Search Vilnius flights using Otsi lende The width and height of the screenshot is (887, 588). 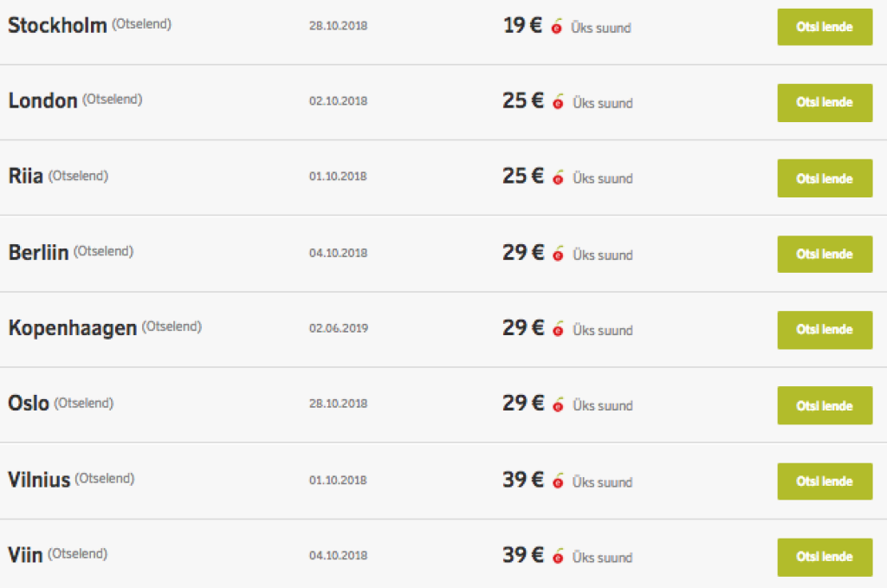tap(825, 481)
